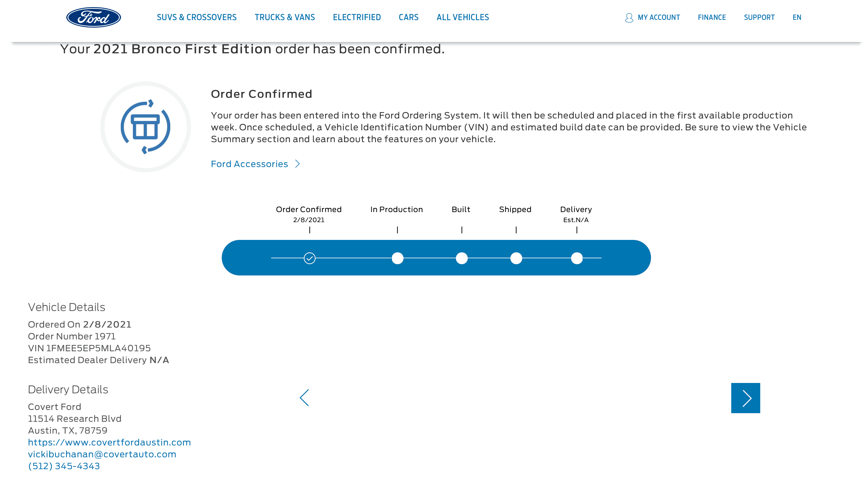Visit covertfordaustin.com dealer website link

coord(109,442)
